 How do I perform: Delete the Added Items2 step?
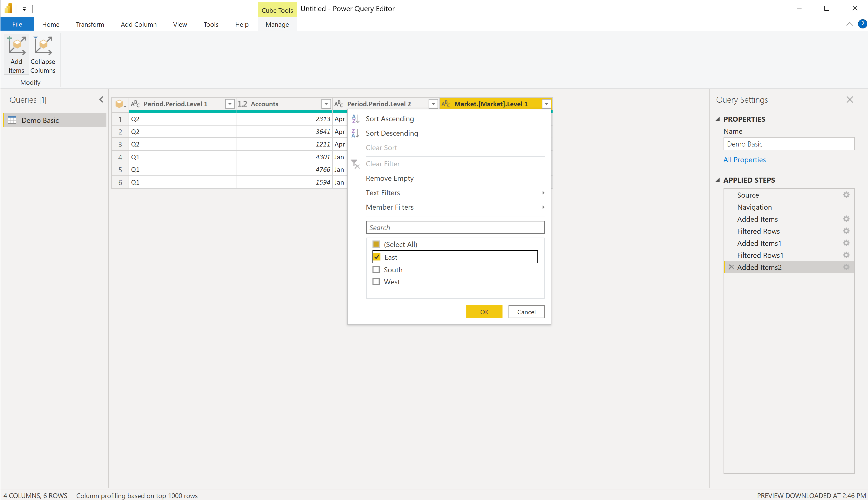[731, 267]
